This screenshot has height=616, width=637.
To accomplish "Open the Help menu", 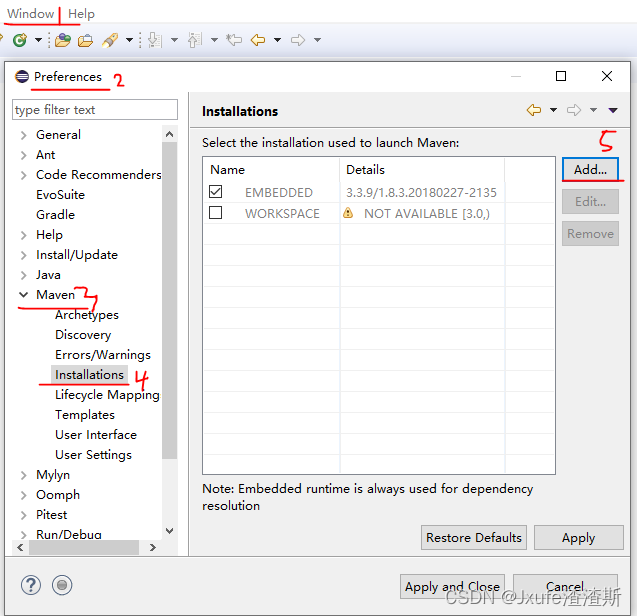I will 81,14.
